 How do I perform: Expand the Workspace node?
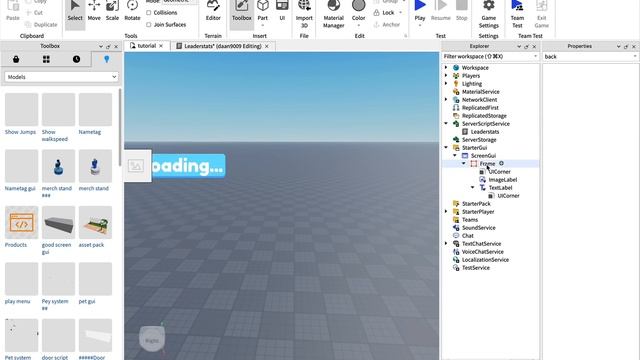point(446,67)
